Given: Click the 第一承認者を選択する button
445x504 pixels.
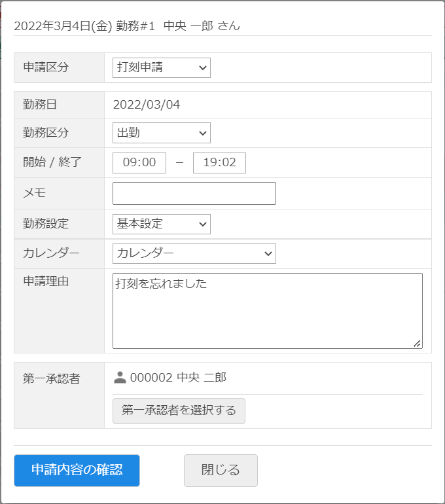Looking at the screenshot, I should click(179, 411).
